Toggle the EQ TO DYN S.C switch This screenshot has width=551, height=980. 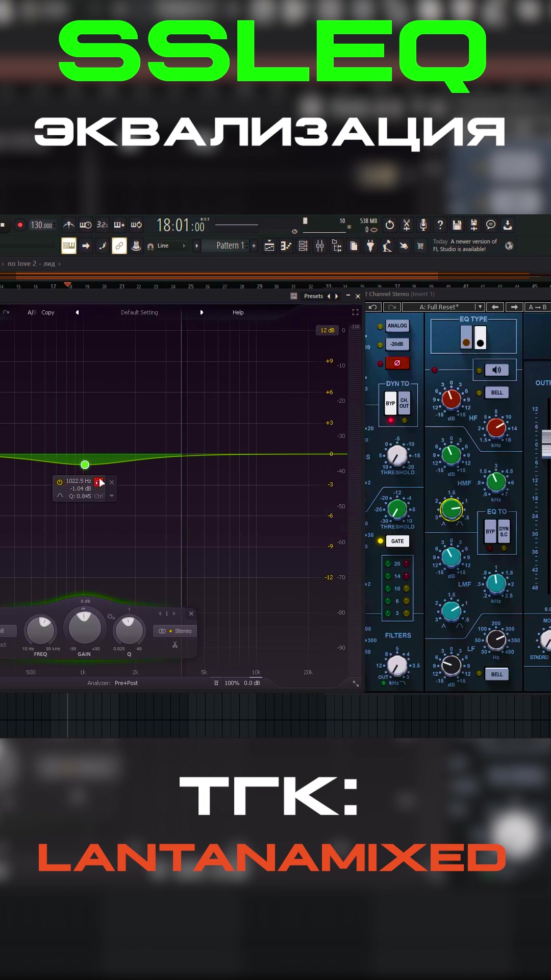(504, 531)
